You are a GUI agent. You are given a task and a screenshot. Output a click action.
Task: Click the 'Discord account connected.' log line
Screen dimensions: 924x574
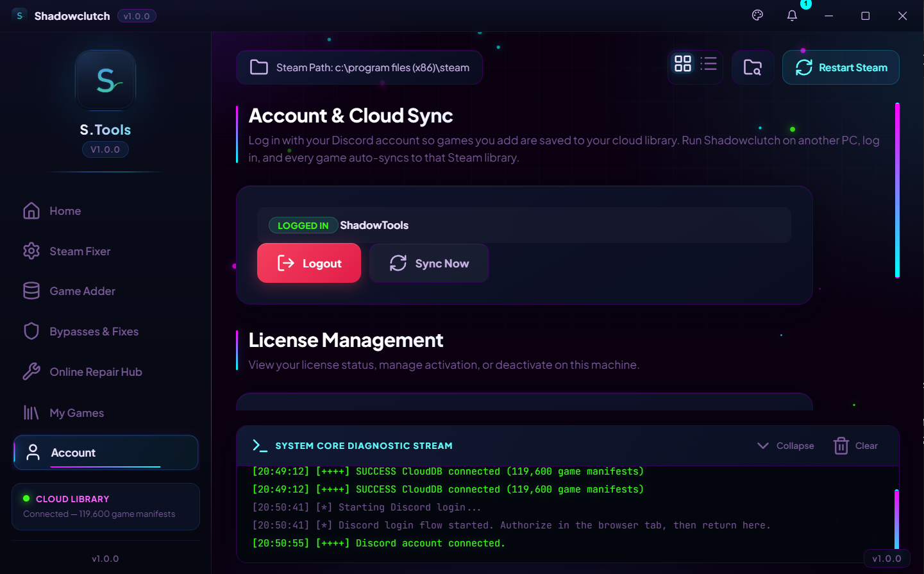point(379,543)
